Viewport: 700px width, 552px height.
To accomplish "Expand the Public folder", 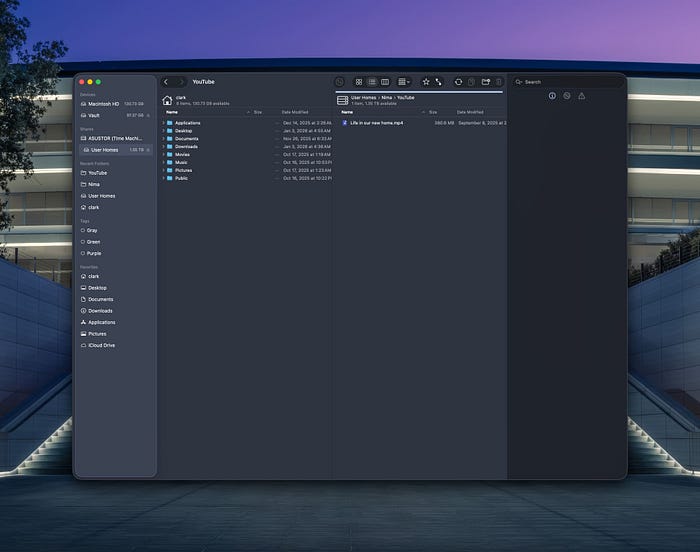I will [164, 178].
